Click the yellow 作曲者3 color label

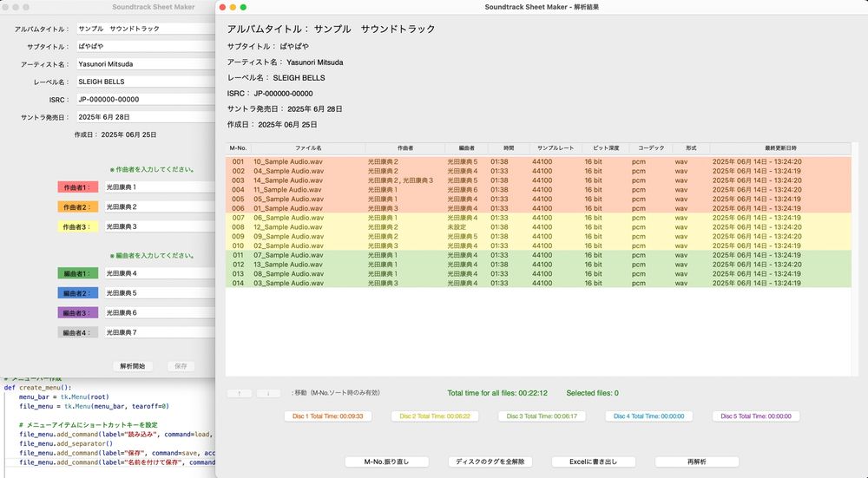click(x=77, y=226)
